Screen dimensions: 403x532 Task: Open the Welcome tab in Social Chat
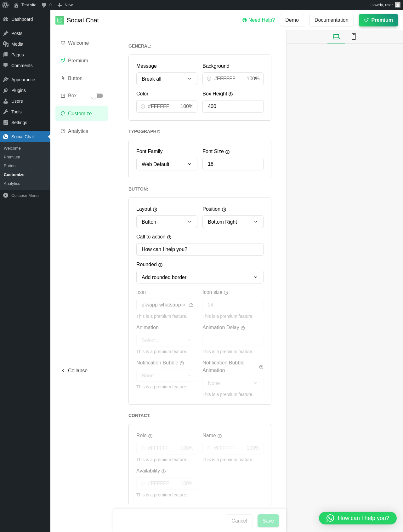click(82, 43)
